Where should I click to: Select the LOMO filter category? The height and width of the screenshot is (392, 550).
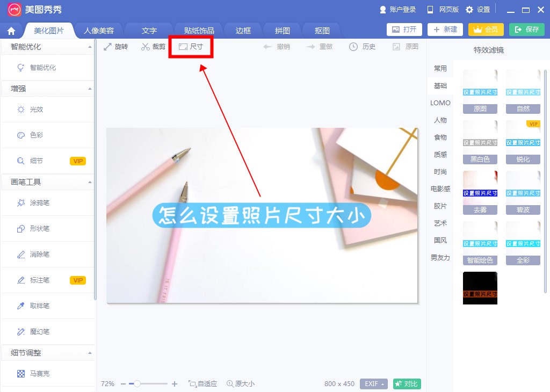point(440,103)
